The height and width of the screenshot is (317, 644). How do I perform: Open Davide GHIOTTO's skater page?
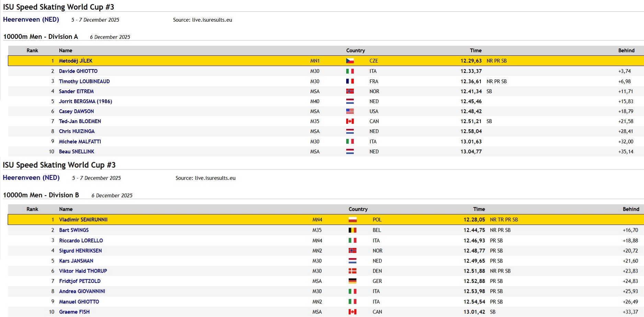coord(78,71)
